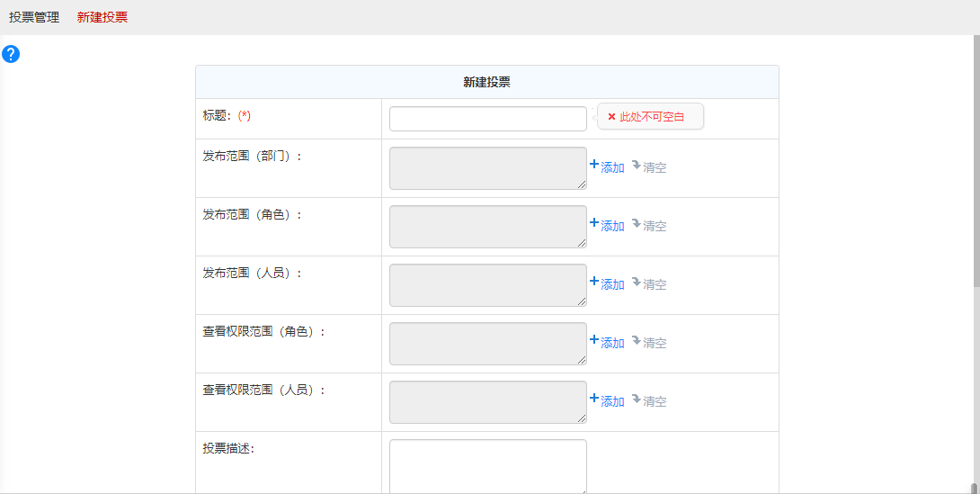
Task: Click the plus icon for 发布范围（人员）
Action: 593,282
